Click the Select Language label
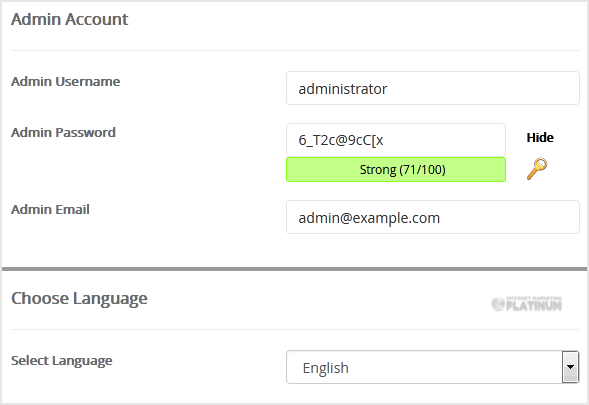The image size is (589, 405). pos(62,361)
